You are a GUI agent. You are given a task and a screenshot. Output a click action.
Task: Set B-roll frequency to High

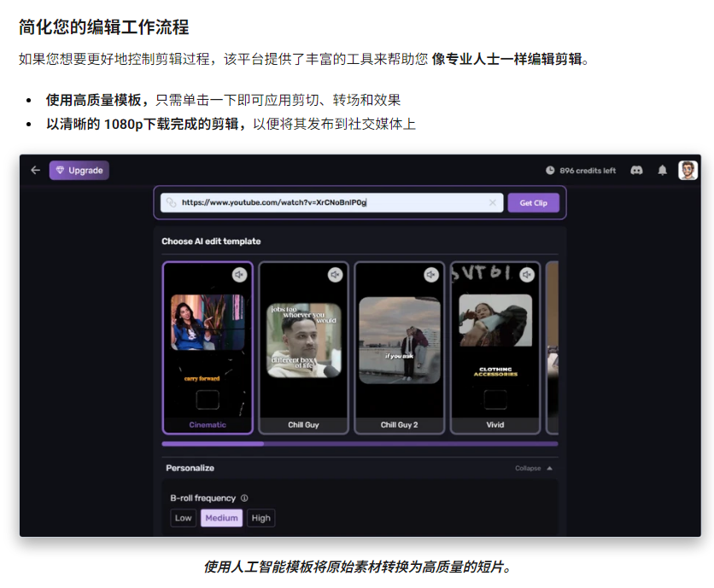261,518
